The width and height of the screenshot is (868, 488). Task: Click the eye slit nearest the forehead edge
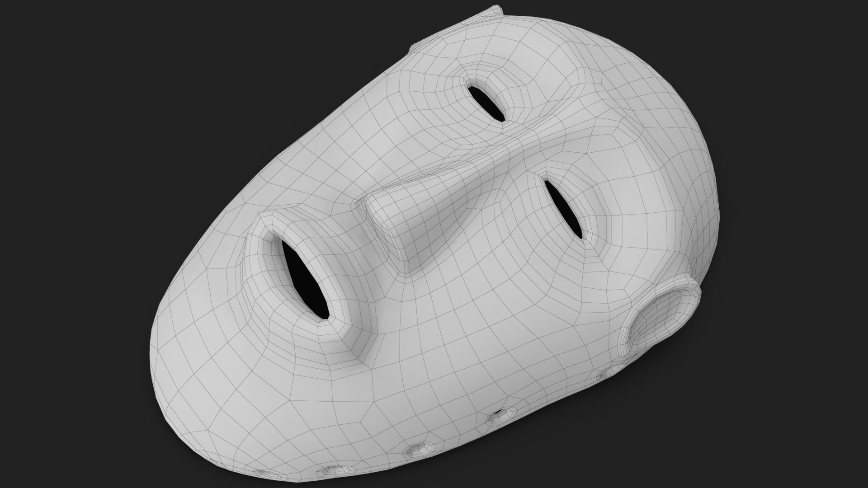(x=486, y=103)
